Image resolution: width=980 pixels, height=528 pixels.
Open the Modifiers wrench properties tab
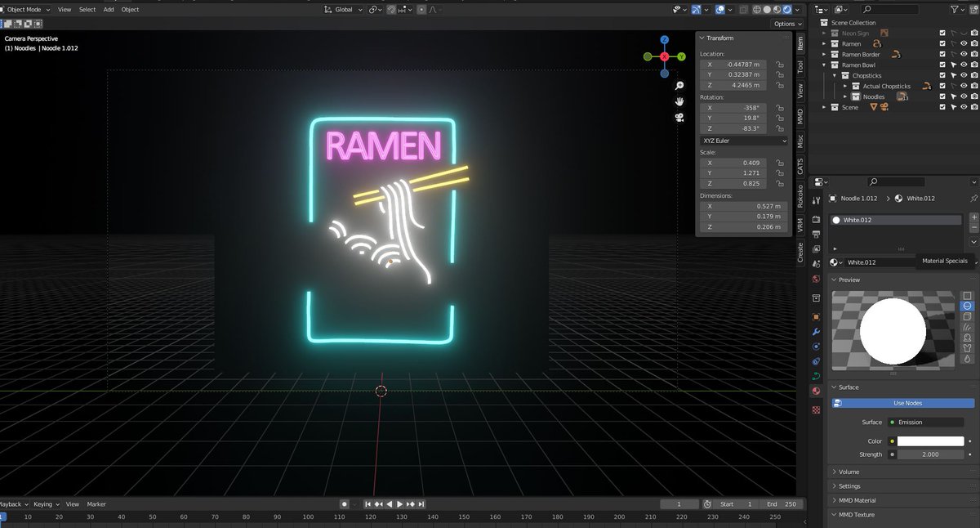click(x=815, y=331)
